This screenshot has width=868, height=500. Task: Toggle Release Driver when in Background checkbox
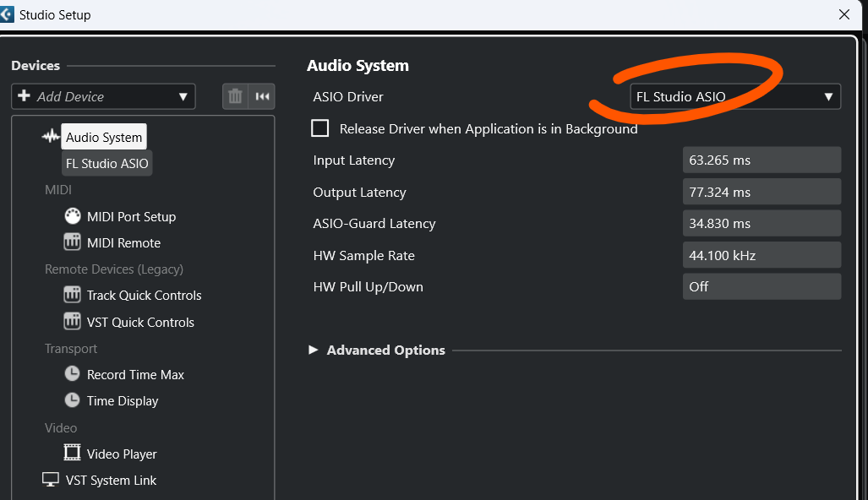point(320,128)
